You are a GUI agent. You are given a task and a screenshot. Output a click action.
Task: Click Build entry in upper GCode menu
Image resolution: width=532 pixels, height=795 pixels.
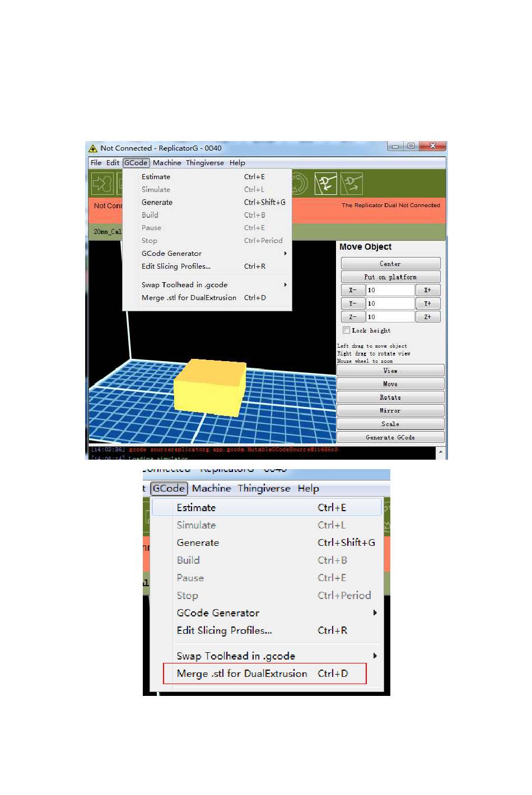click(x=207, y=215)
